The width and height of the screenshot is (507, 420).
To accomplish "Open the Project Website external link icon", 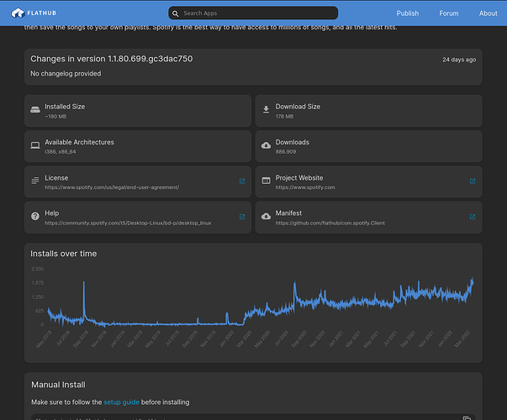I will (x=473, y=181).
